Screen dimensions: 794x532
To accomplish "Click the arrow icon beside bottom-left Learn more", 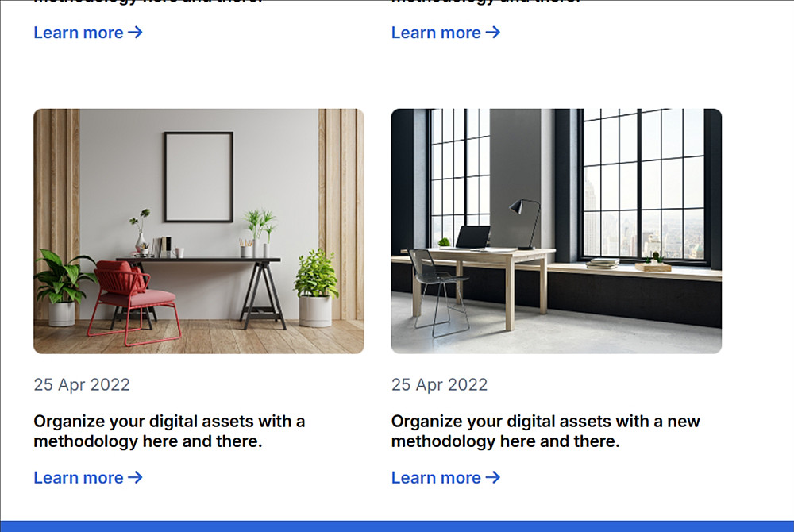I will pyautogui.click(x=135, y=477).
